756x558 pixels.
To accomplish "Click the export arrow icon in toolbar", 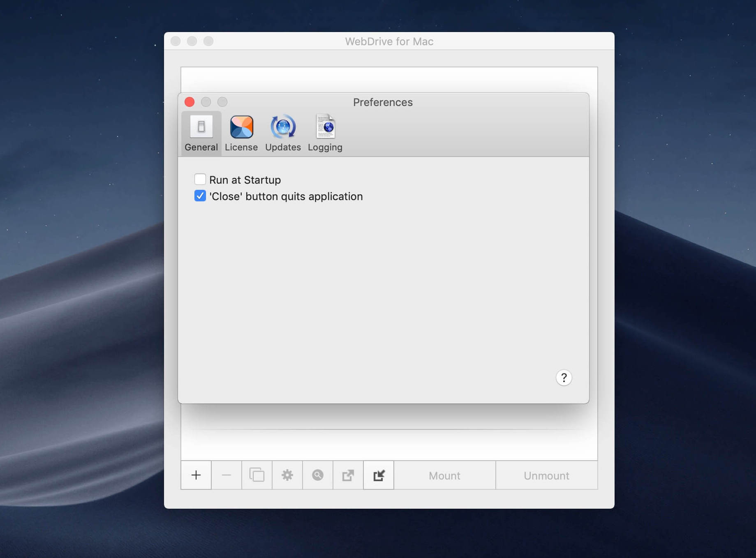I will 348,475.
